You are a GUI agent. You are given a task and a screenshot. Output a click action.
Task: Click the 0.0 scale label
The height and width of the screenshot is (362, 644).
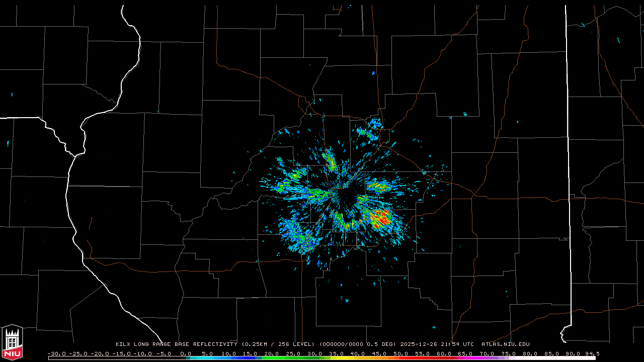pos(186,354)
